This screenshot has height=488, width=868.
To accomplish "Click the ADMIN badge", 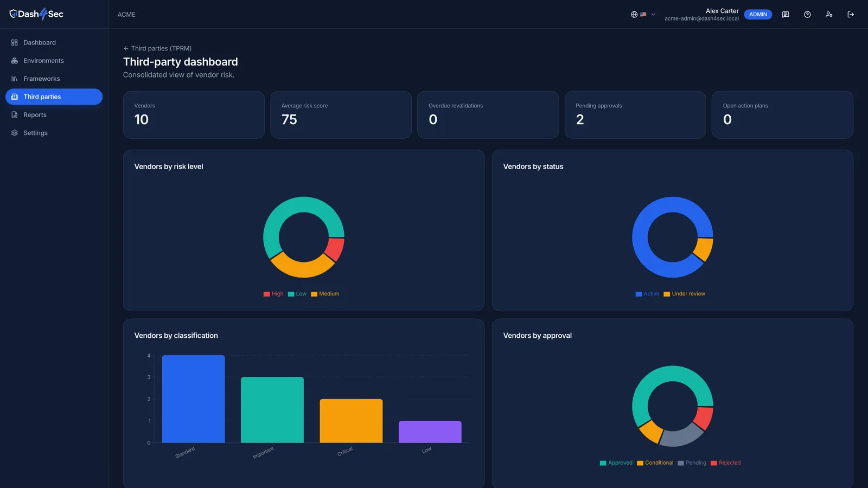I will [758, 15].
